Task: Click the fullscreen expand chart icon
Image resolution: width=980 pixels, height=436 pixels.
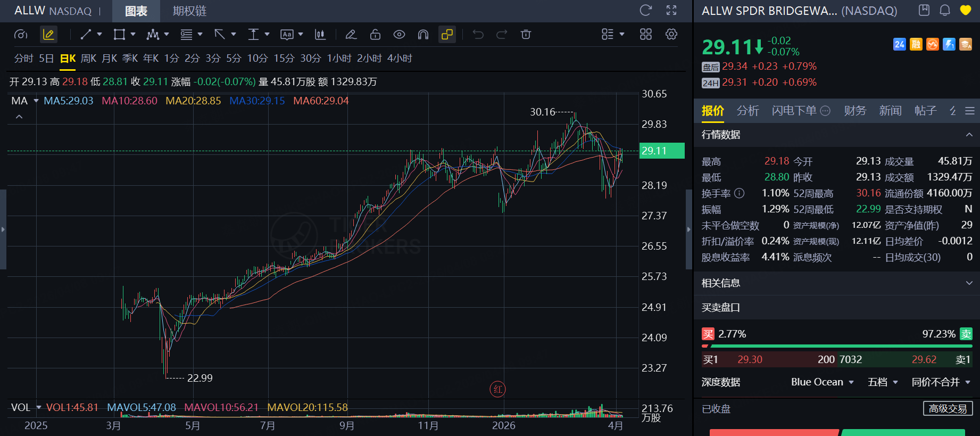Action: click(x=671, y=10)
